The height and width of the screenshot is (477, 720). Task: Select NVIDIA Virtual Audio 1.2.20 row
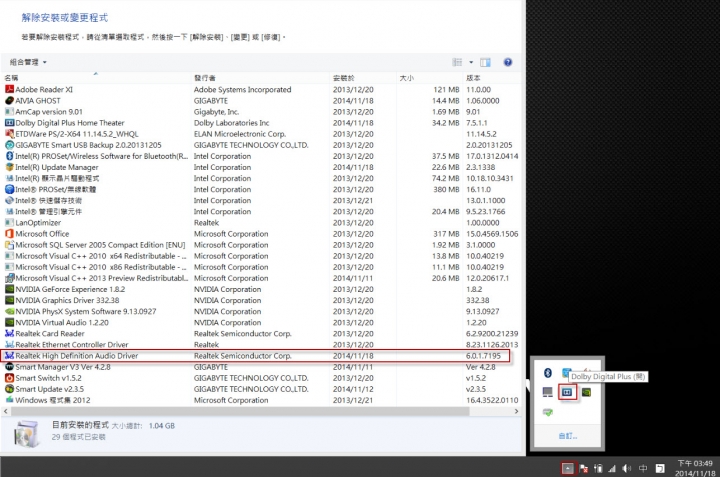(x=262, y=322)
